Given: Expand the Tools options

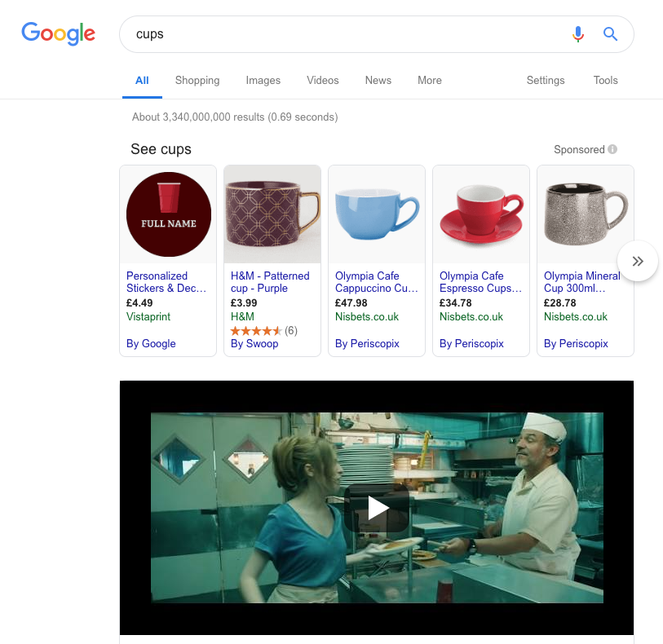Looking at the screenshot, I should 605,81.
